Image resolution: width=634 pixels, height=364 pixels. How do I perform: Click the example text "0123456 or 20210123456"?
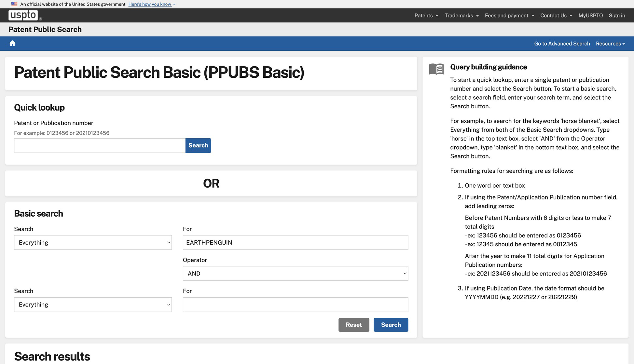point(78,133)
